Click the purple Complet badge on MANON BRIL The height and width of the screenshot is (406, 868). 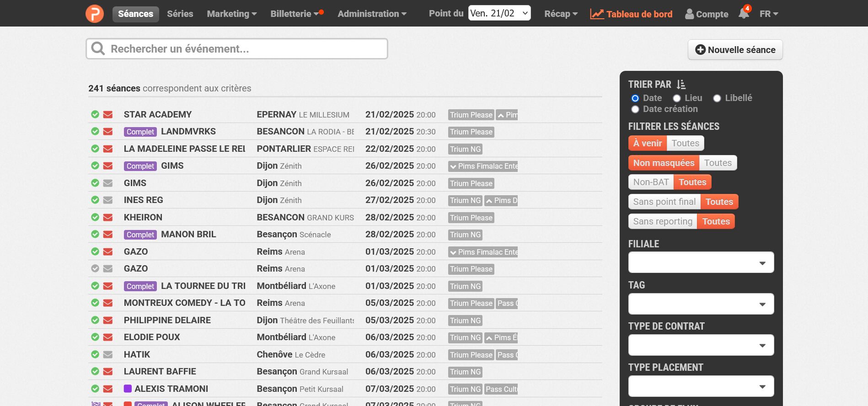(x=140, y=235)
